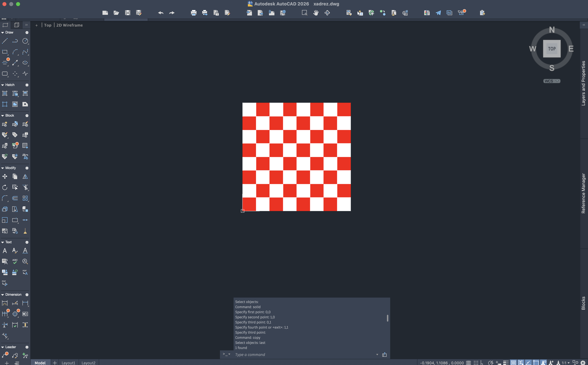Click the Hatch tool icon
This screenshot has height=365, width=588.
(5, 93)
